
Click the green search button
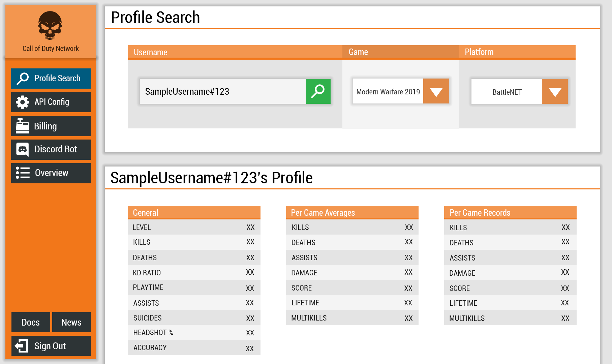click(318, 91)
